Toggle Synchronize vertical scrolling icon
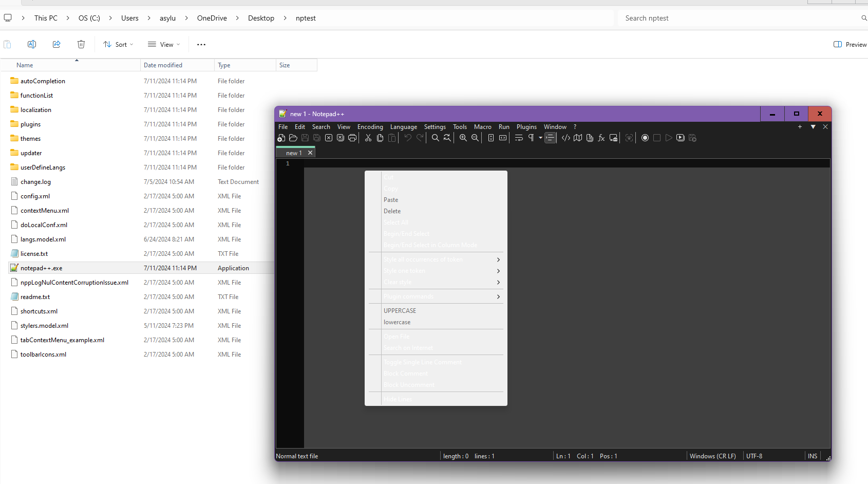The height and width of the screenshot is (484, 868). pos(491,138)
